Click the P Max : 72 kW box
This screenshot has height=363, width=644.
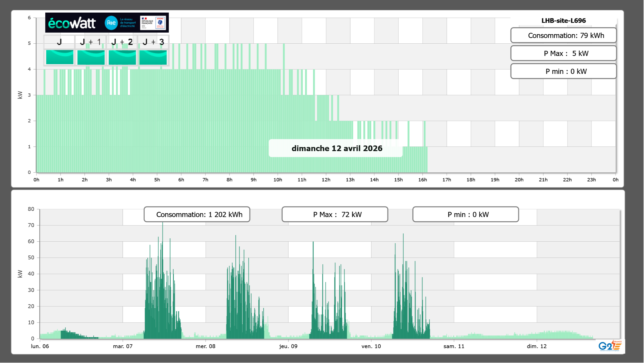coord(335,214)
